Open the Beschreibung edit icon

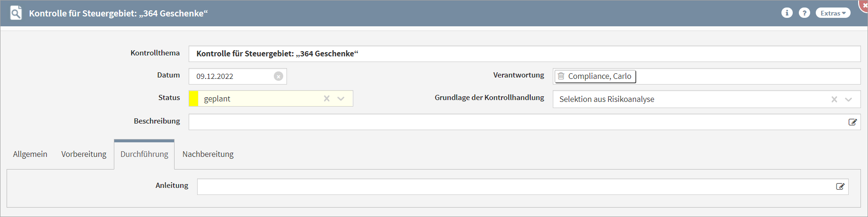pyautogui.click(x=852, y=122)
